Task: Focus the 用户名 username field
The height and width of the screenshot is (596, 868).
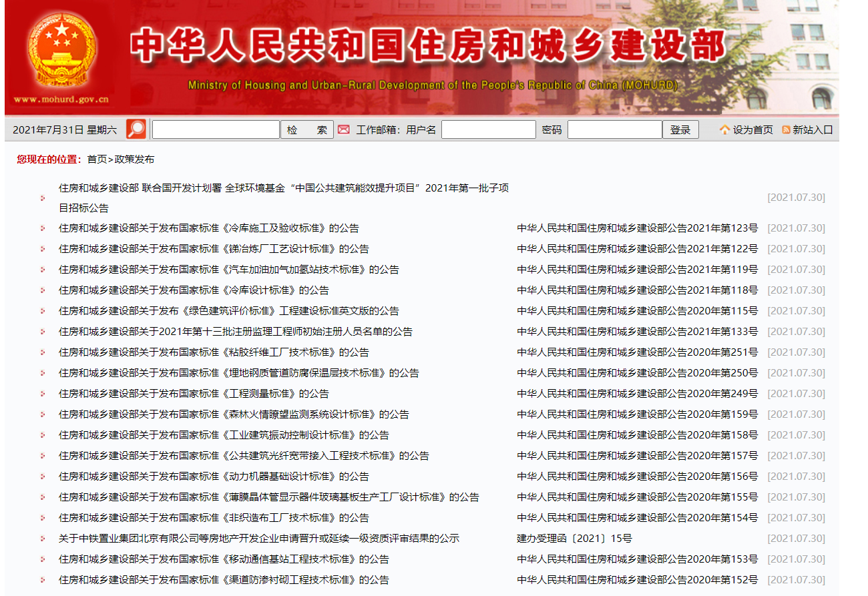Action: pyautogui.click(x=489, y=129)
